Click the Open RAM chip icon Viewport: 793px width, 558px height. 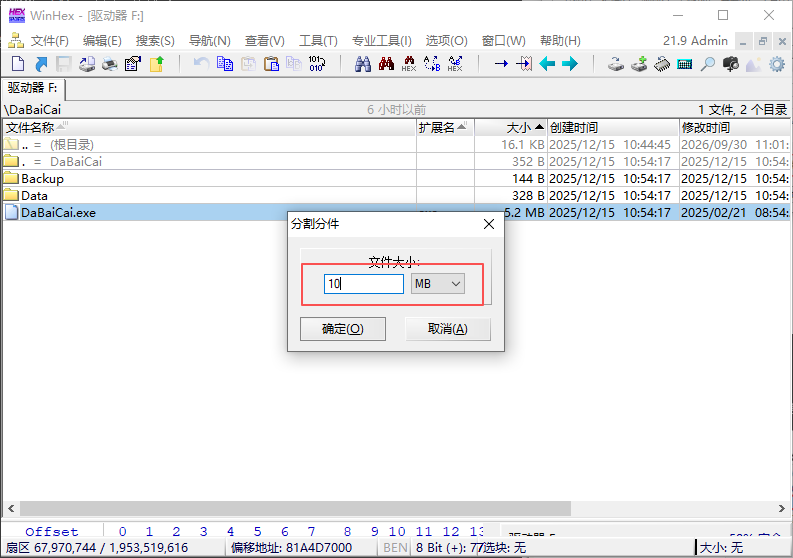point(662,64)
